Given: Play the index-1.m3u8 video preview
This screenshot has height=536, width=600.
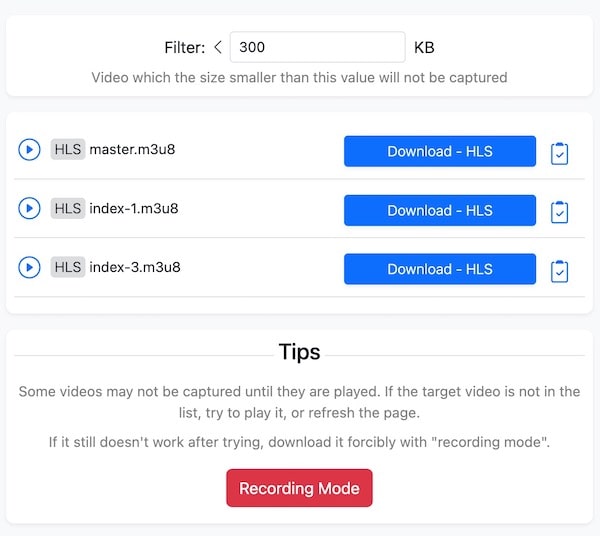Looking at the screenshot, I should click(x=29, y=209).
